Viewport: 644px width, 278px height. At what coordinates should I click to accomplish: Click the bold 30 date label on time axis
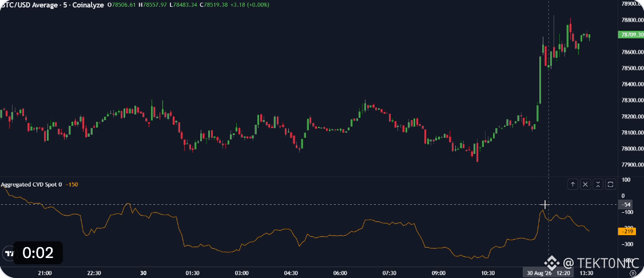144,273
